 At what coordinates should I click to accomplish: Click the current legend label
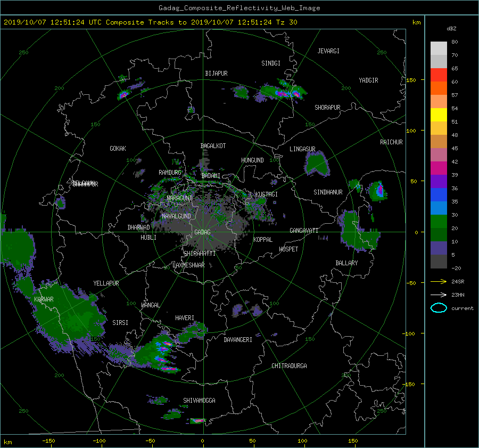pyautogui.click(x=463, y=308)
